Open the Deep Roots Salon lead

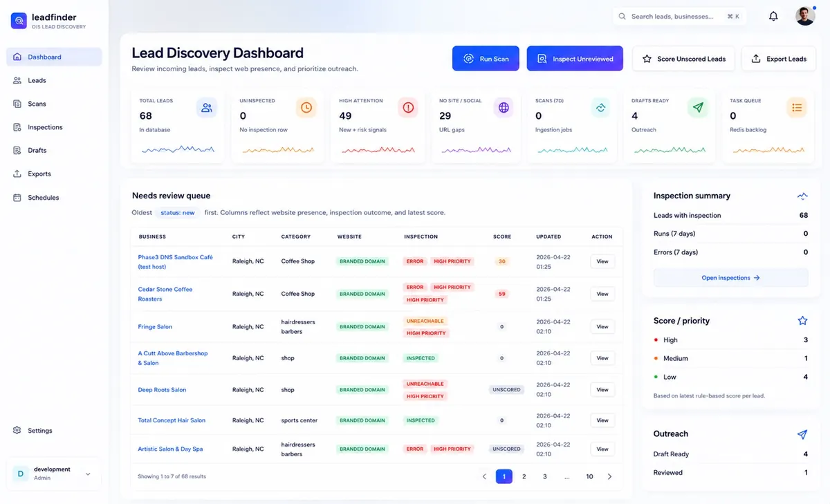pos(162,389)
